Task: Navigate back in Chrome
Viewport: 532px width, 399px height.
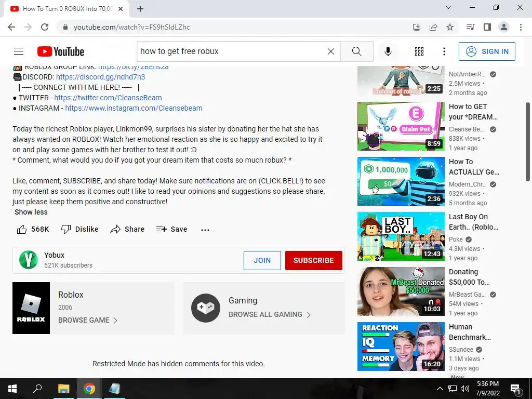Action: (x=11, y=27)
